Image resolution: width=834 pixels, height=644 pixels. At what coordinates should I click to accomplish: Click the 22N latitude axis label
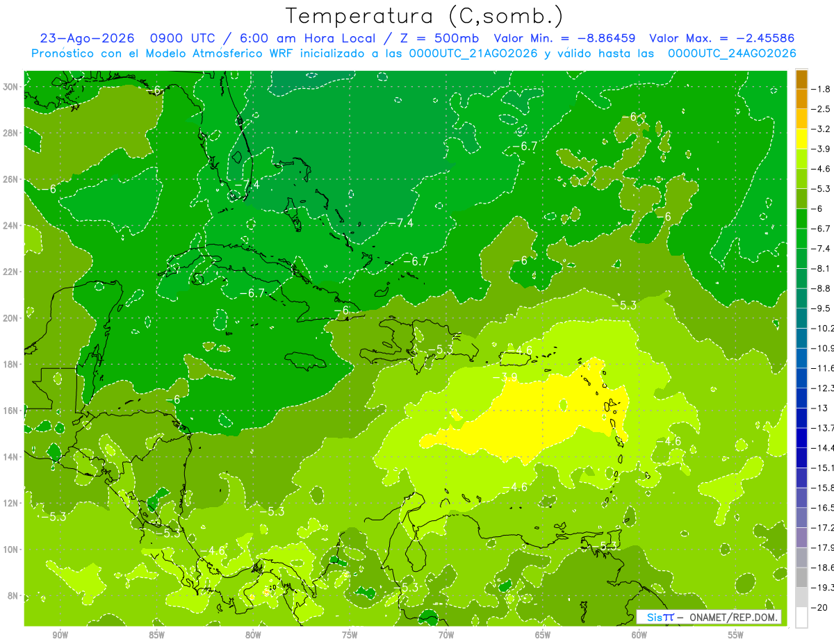click(x=11, y=272)
